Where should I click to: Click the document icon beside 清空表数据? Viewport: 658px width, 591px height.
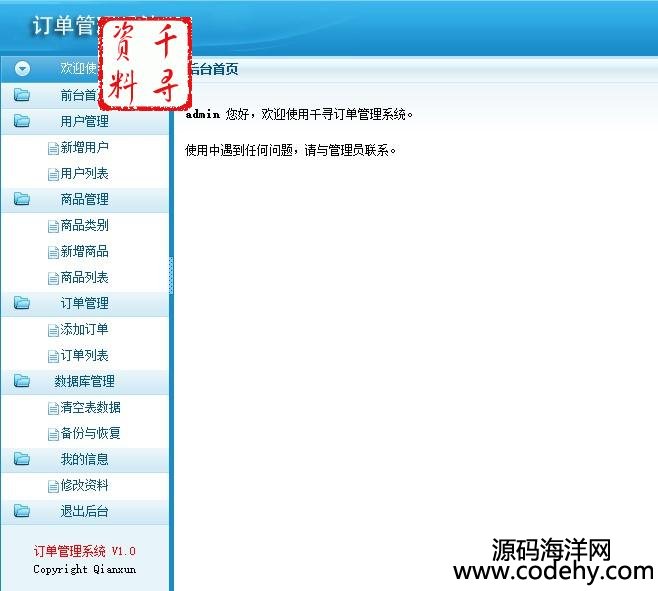pos(54,409)
